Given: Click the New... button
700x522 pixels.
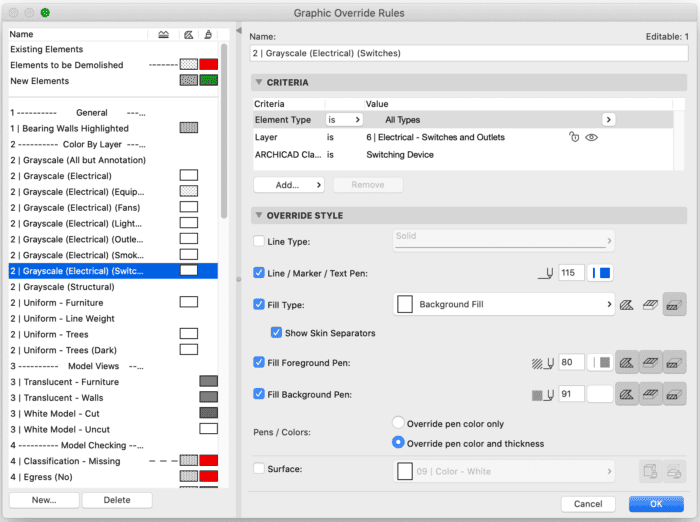Looking at the screenshot, I should coord(44,500).
